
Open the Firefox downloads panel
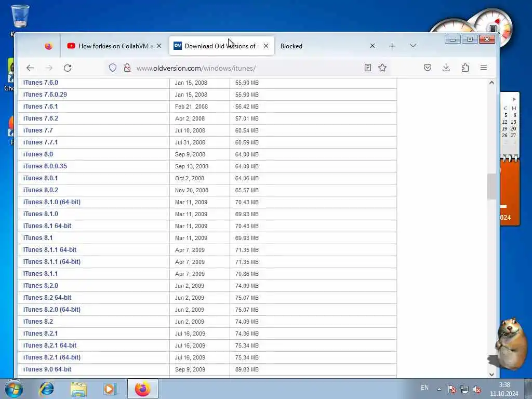click(x=446, y=68)
